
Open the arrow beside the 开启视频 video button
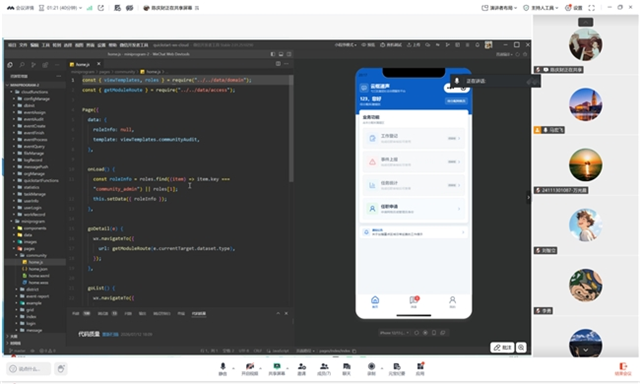tap(261, 368)
